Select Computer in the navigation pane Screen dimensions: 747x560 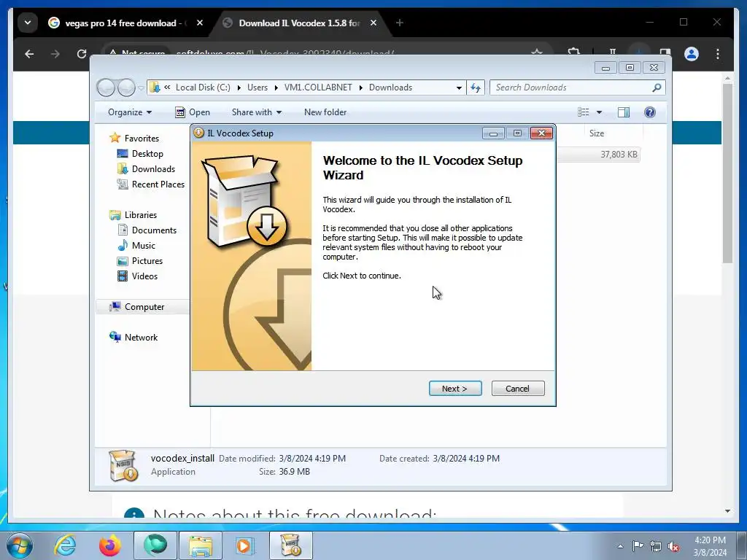tap(144, 307)
